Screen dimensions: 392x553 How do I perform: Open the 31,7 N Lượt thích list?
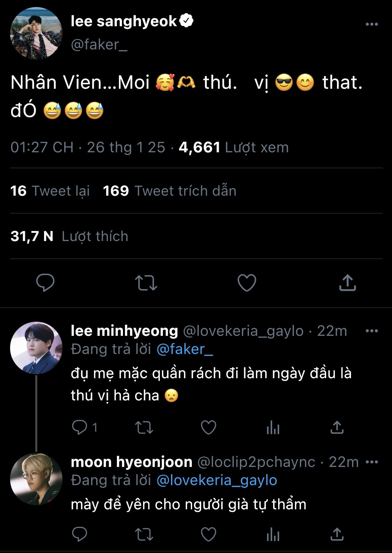[69, 236]
